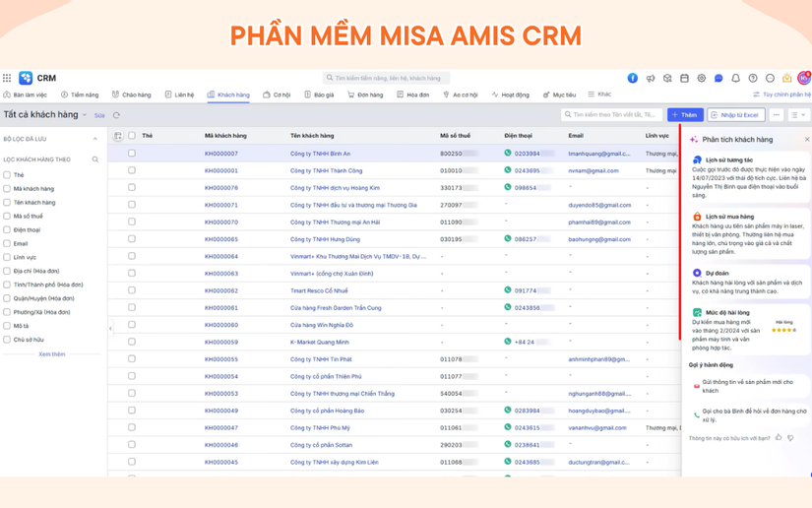
Task: Open the list view mode dropdown
Action: coord(798,115)
